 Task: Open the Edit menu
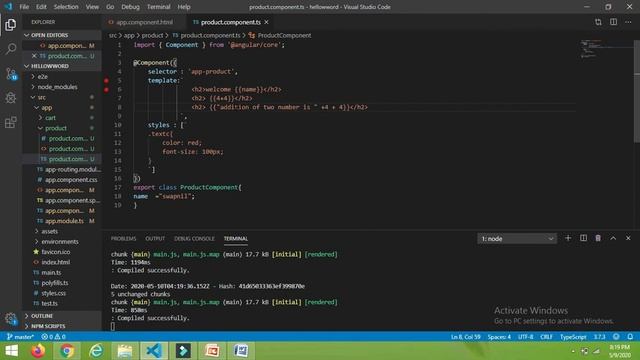point(41,7)
